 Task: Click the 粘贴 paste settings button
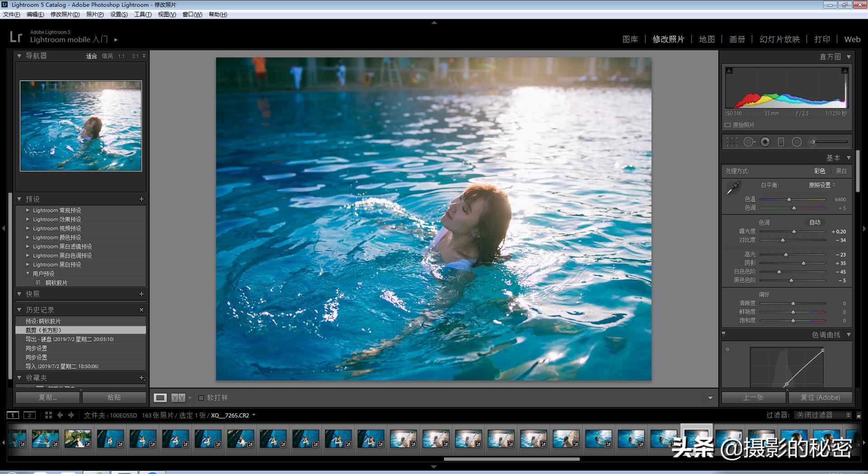click(x=114, y=397)
